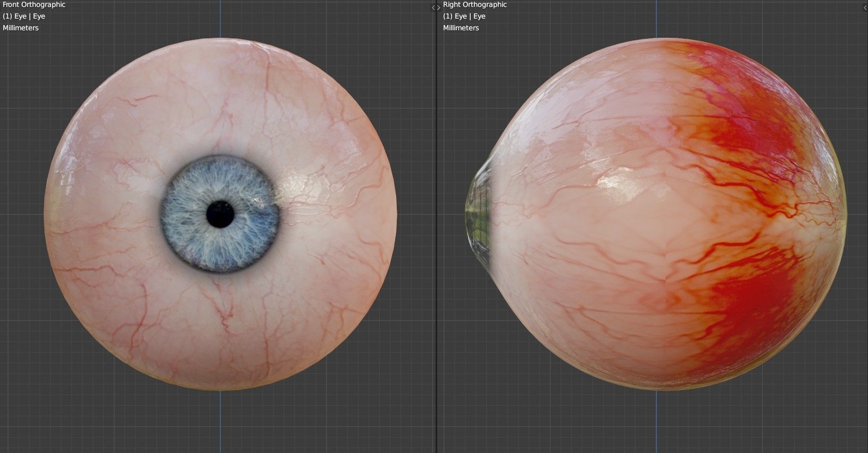Viewport: 868px width, 453px height.
Task: Click the 'Right Orthographic' view label
Action: (x=475, y=4)
